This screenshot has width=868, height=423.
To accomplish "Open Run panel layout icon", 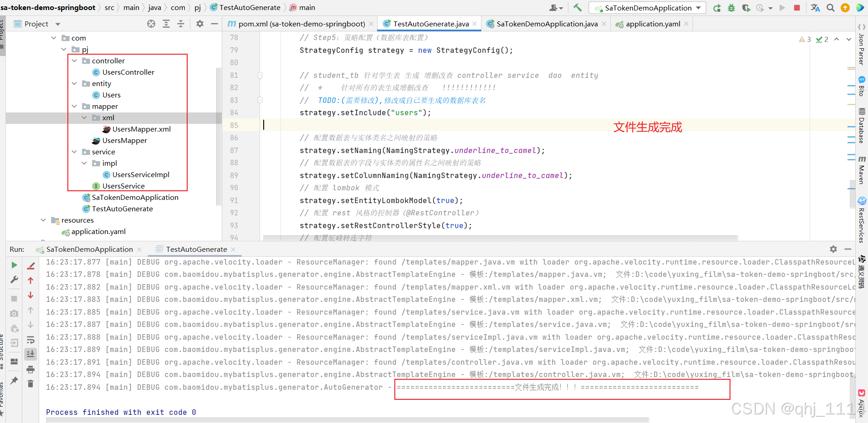I will pyautogui.click(x=14, y=362).
